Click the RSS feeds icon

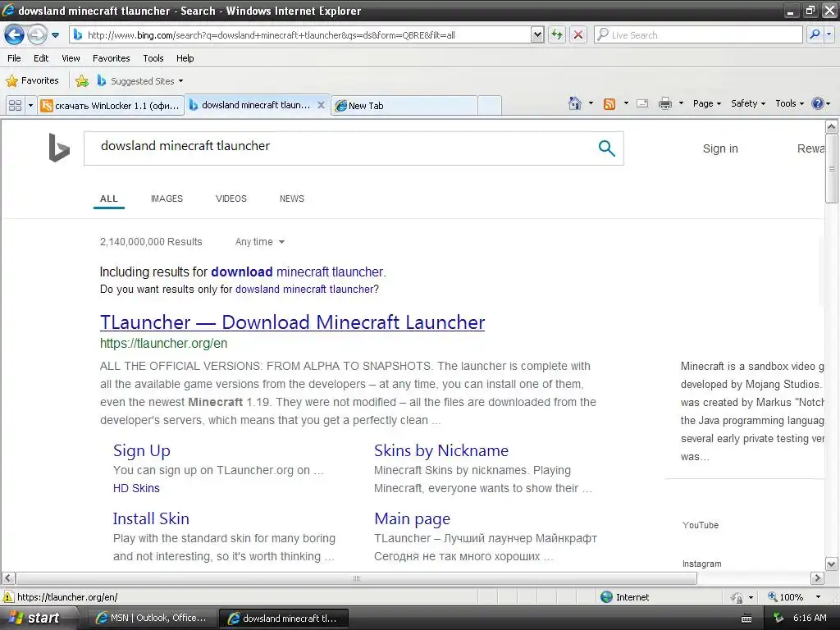(609, 104)
